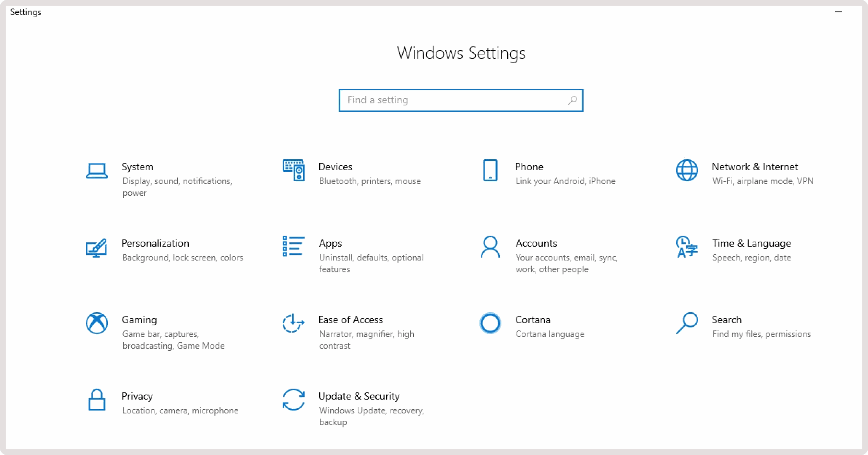The width and height of the screenshot is (868, 455).
Task: Open the System settings title
Action: (x=137, y=167)
